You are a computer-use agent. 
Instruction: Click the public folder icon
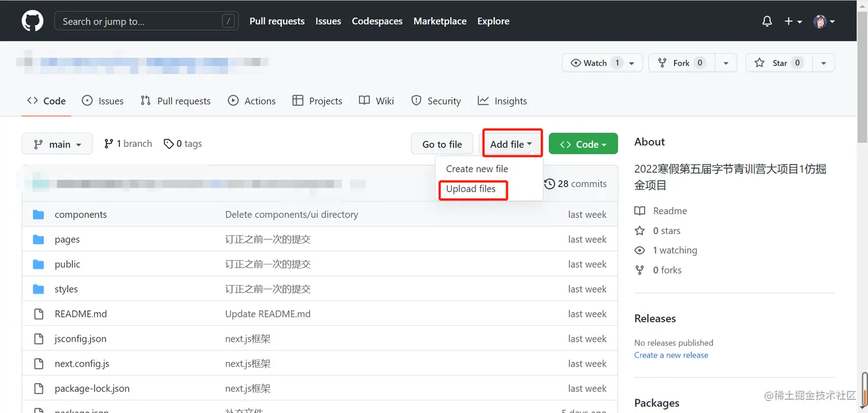(x=38, y=264)
